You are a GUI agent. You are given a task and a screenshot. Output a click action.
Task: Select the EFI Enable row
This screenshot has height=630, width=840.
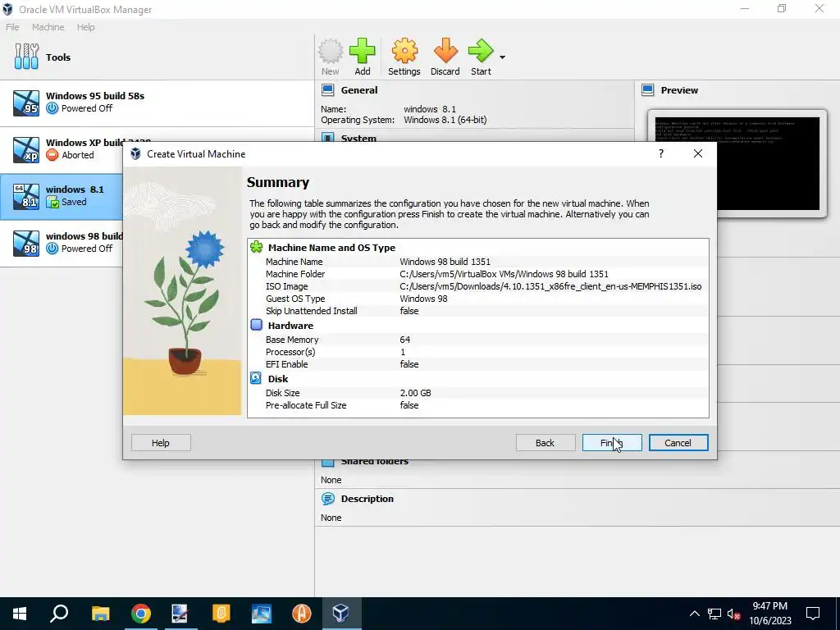click(478, 363)
